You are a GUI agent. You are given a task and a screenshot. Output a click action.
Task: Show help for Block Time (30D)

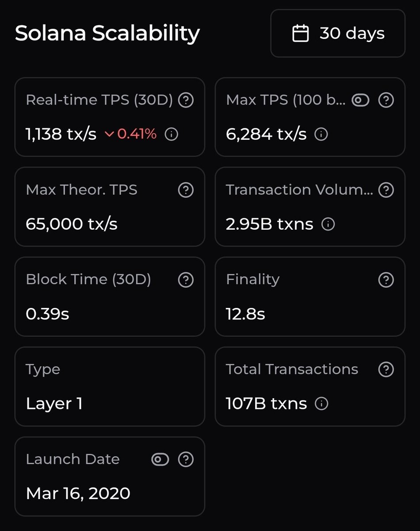(x=186, y=280)
